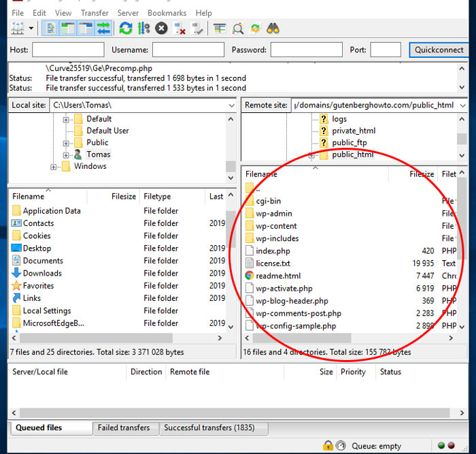Open directory listing filters dialog
Screen dimensions: 476x454
[x=220, y=29]
